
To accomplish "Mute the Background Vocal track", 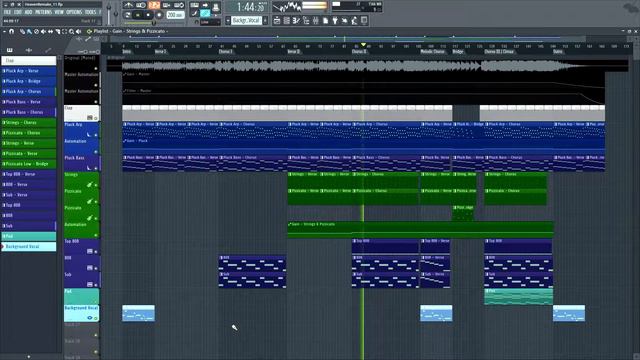I will tap(96, 318).
